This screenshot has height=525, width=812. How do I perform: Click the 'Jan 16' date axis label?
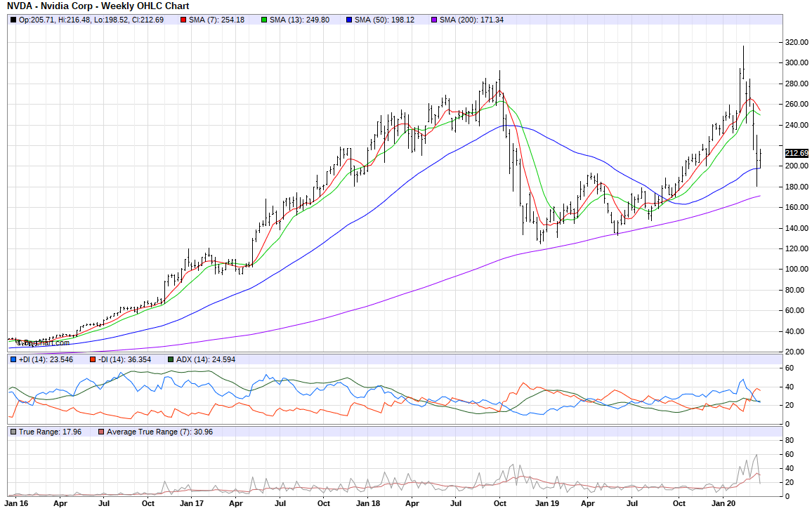tap(17, 503)
